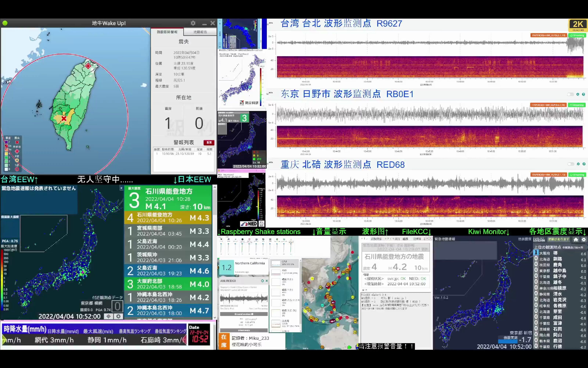Select 父島近海 M4.6 19:23 earthquake entry
Image resolution: width=588 pixels, height=368 pixels.
pos(168,271)
